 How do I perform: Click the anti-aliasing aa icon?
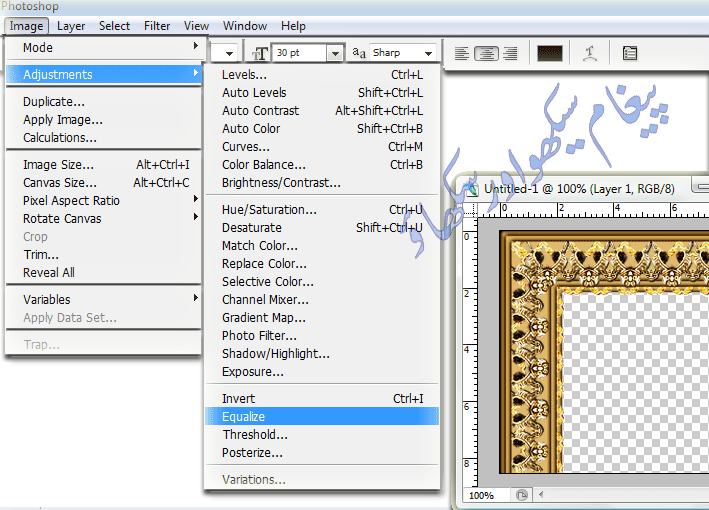coord(359,53)
